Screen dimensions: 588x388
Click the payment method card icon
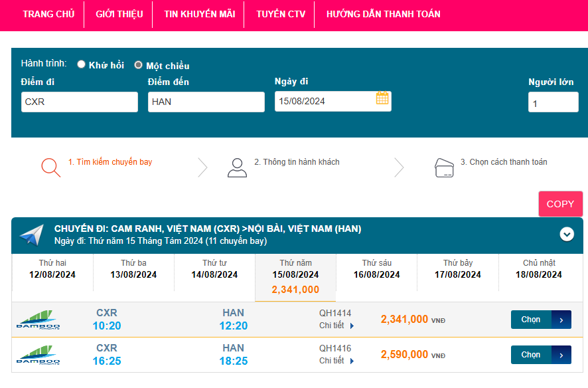point(444,167)
